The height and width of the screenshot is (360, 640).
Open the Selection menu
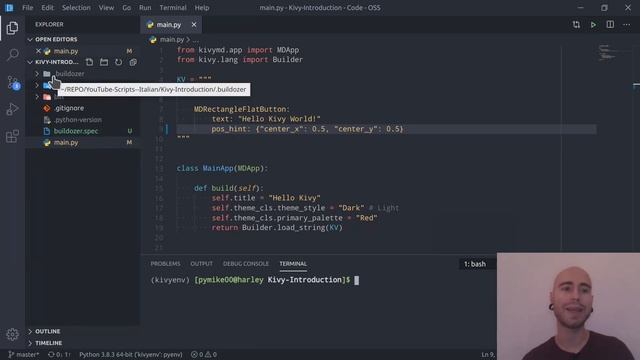(76, 8)
